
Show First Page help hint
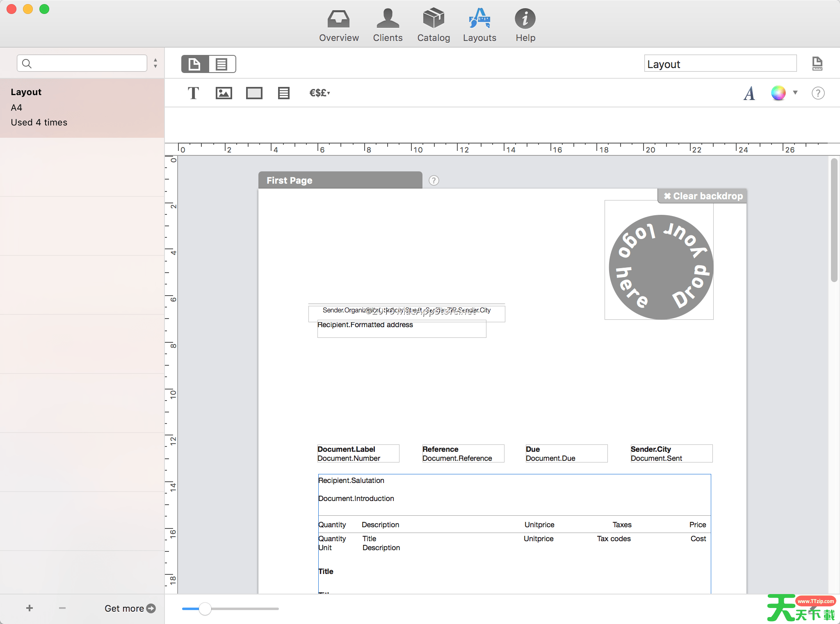[x=434, y=180]
